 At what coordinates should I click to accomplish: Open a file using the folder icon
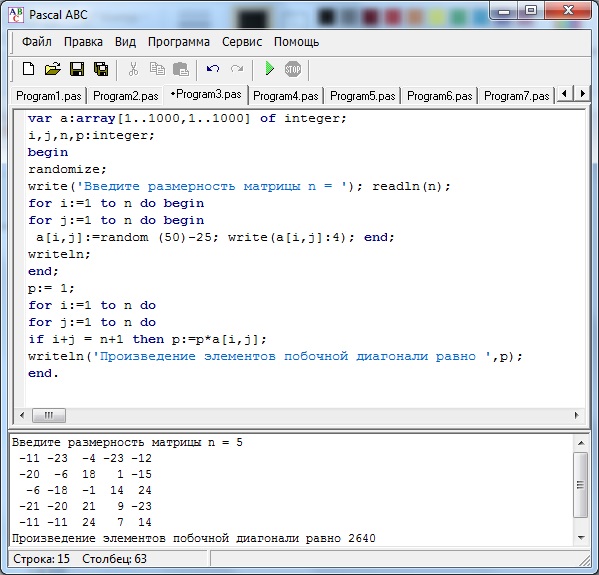53,69
